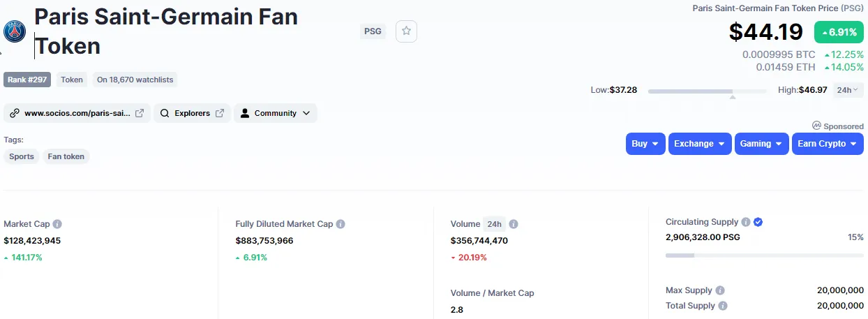The width and height of the screenshot is (868, 319).
Task: Change the 24h low/high range dropdown
Action: [848, 90]
